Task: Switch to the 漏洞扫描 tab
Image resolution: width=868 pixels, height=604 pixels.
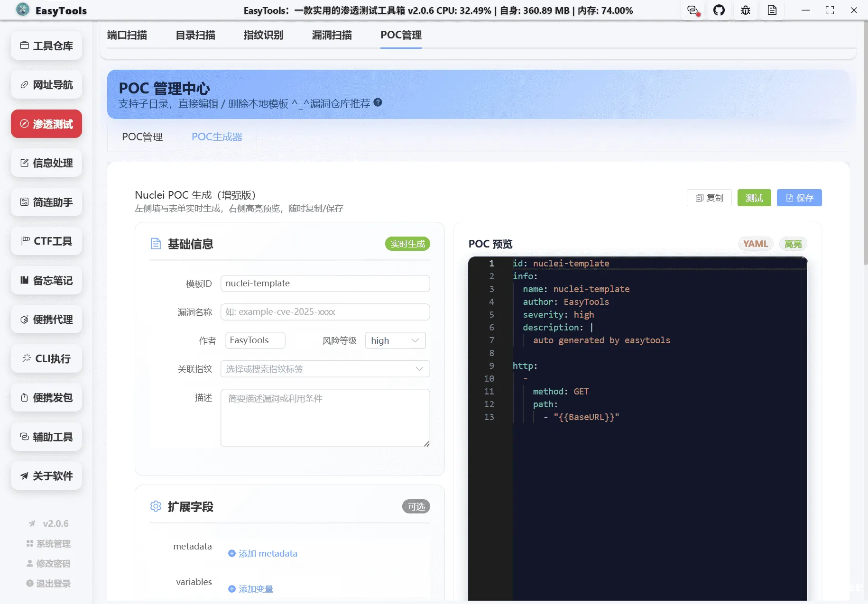Action: click(x=331, y=35)
